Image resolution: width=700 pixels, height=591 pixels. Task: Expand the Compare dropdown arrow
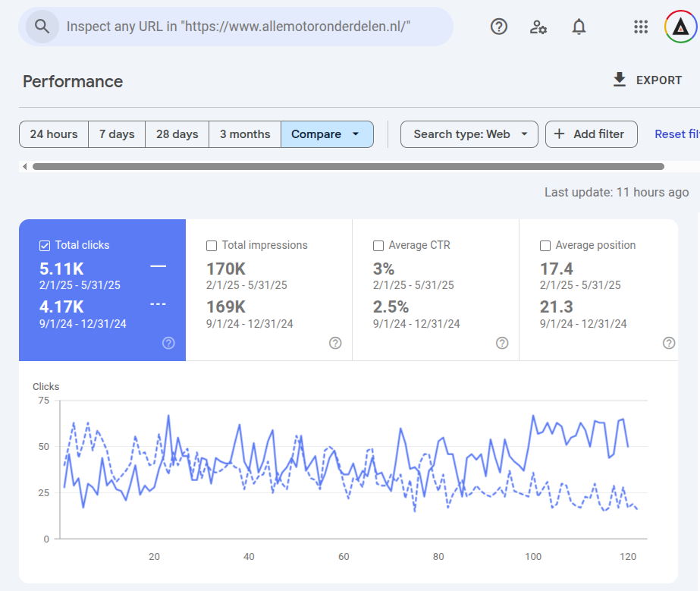pyautogui.click(x=356, y=134)
